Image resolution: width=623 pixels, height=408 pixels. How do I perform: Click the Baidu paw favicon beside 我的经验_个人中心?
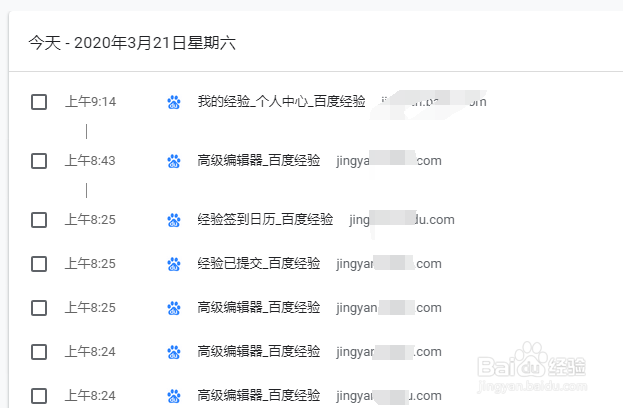click(x=174, y=102)
